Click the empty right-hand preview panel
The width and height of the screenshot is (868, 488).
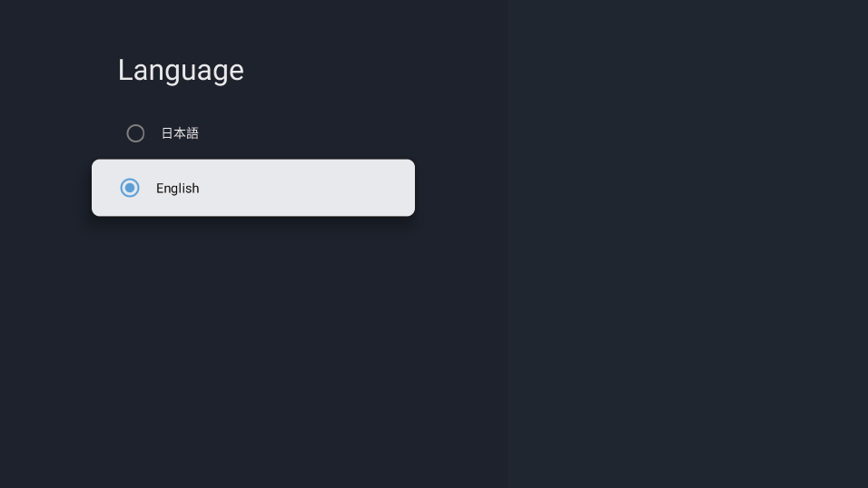click(687, 244)
